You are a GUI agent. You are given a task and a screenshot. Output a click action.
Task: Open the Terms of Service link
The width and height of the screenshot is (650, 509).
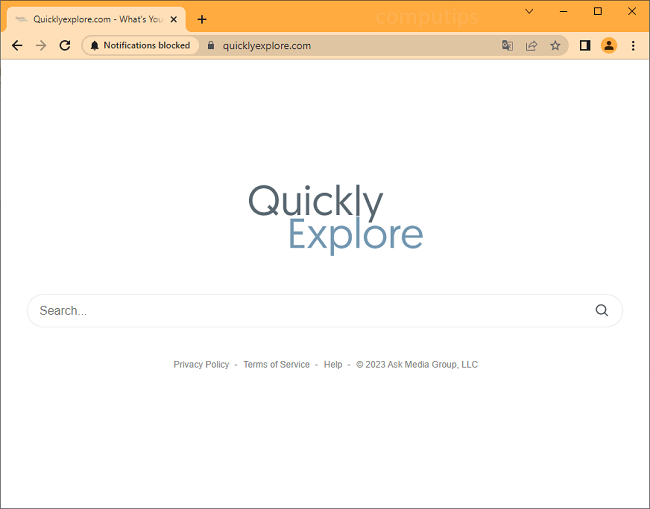coord(276,365)
